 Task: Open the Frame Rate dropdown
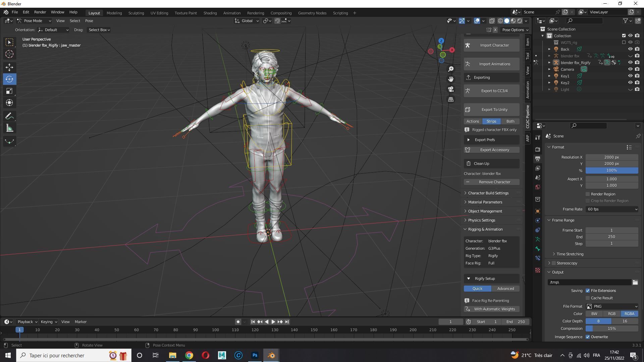(x=612, y=209)
